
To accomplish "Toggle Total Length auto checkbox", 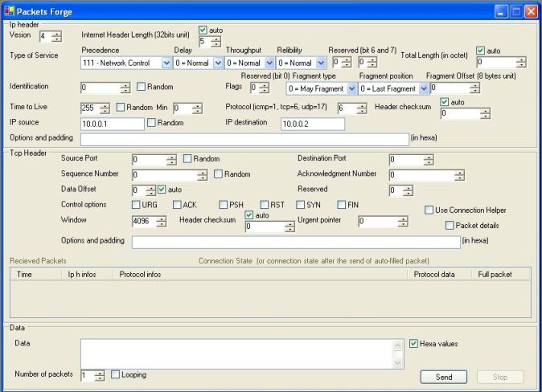I will [x=480, y=51].
